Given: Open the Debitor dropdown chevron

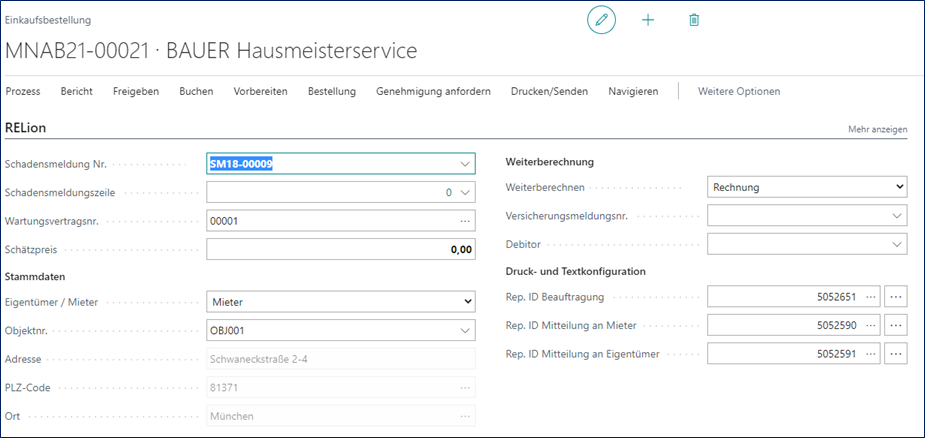Looking at the screenshot, I should pyautogui.click(x=897, y=244).
